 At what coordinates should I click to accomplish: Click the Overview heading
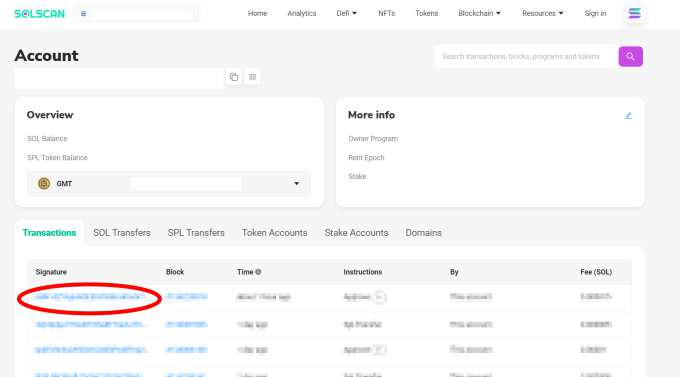(x=50, y=115)
